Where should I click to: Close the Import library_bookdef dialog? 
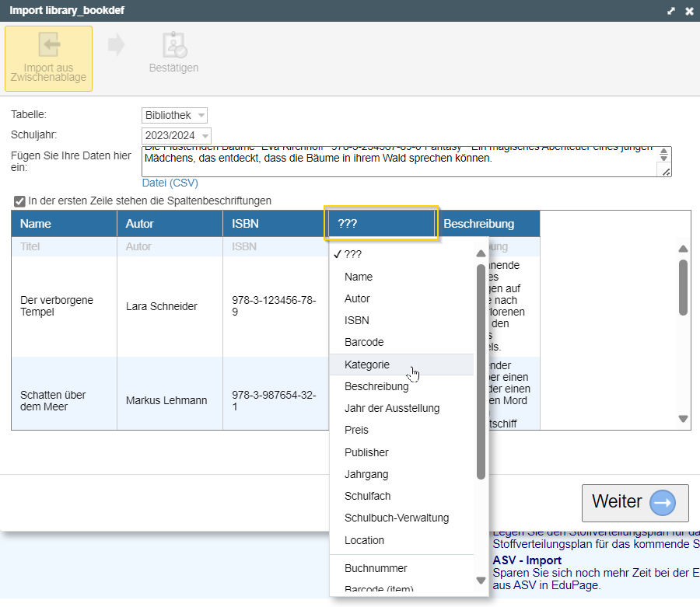pyautogui.click(x=689, y=11)
